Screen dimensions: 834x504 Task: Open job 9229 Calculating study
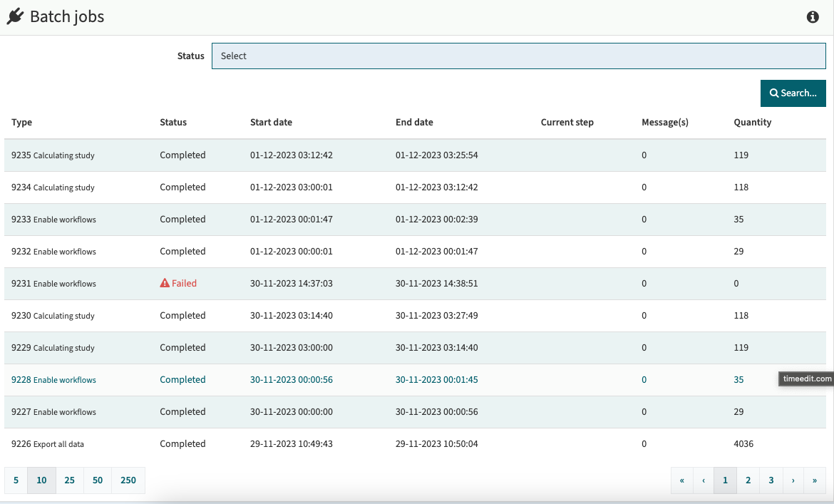[415, 348]
